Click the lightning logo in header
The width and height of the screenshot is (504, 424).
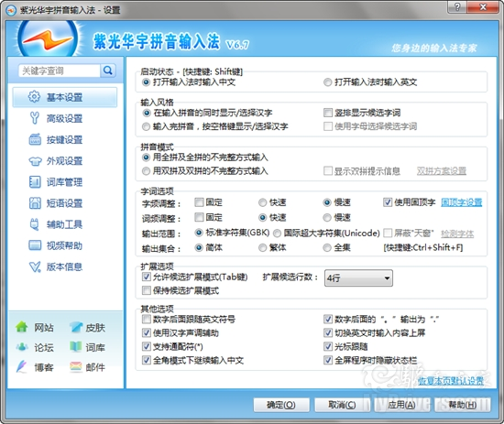pyautogui.click(x=48, y=39)
